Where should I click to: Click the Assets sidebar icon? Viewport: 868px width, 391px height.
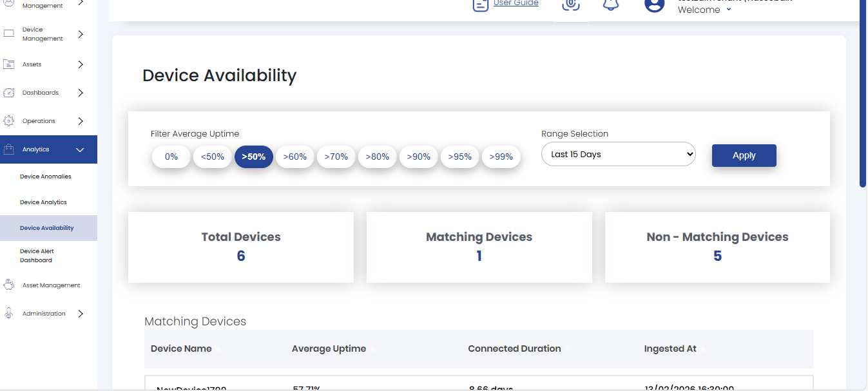(9, 64)
